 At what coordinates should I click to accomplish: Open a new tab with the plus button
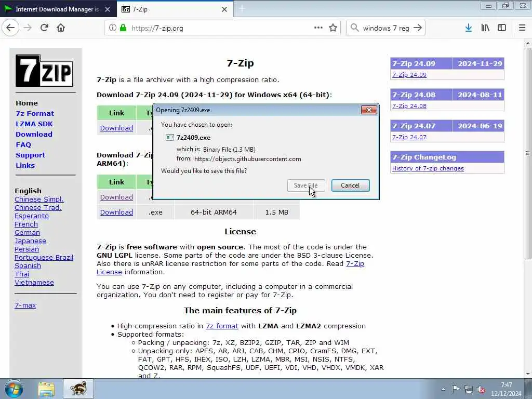coord(242,9)
